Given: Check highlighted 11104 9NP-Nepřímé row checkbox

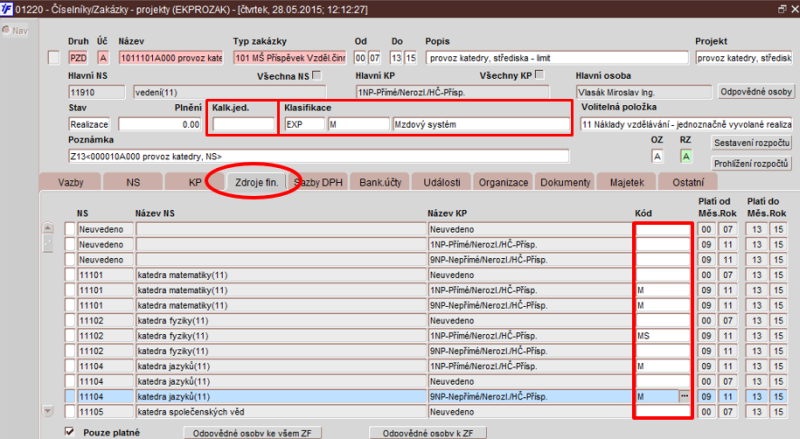Looking at the screenshot, I should (70, 396).
